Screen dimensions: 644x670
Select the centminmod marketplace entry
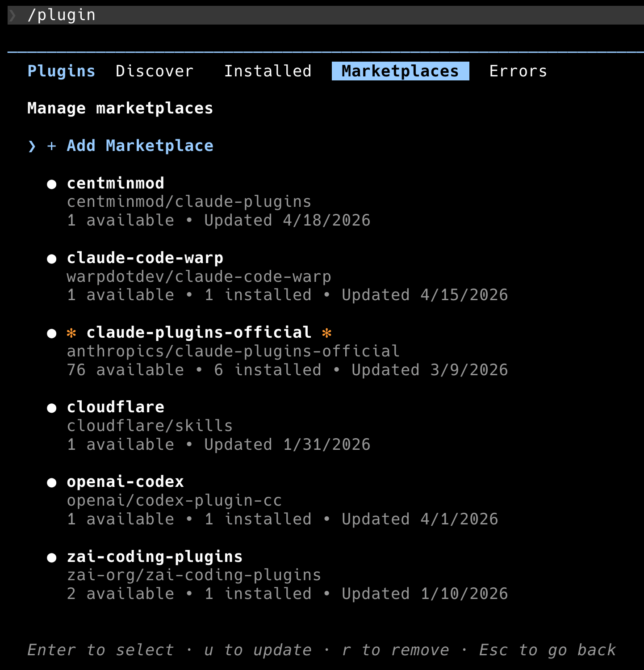coord(116,183)
